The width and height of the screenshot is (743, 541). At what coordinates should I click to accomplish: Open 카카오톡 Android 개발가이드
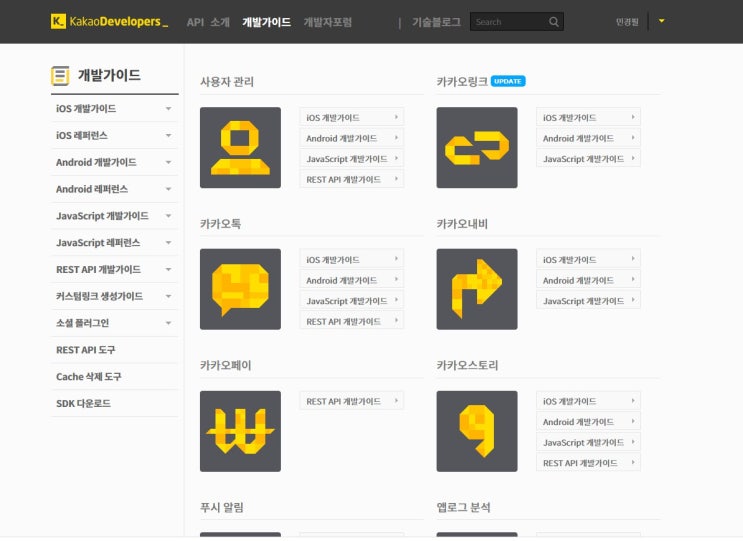coord(351,280)
